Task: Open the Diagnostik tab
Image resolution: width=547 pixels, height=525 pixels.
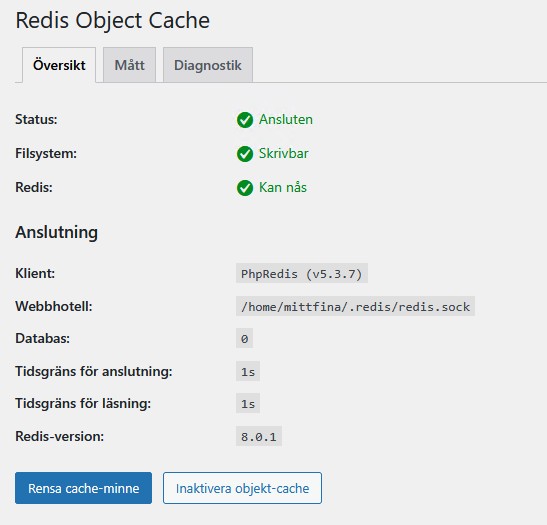Action: 208,65
